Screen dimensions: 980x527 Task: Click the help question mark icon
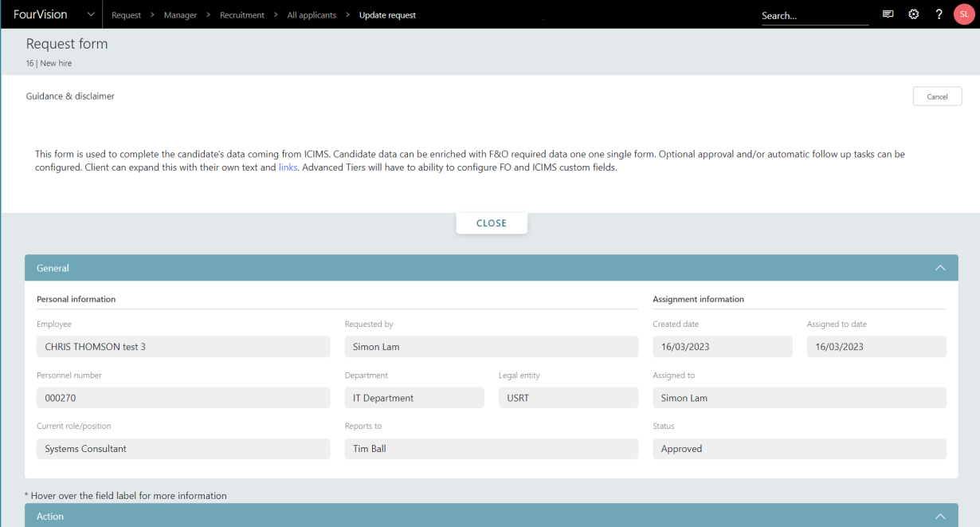939,14
